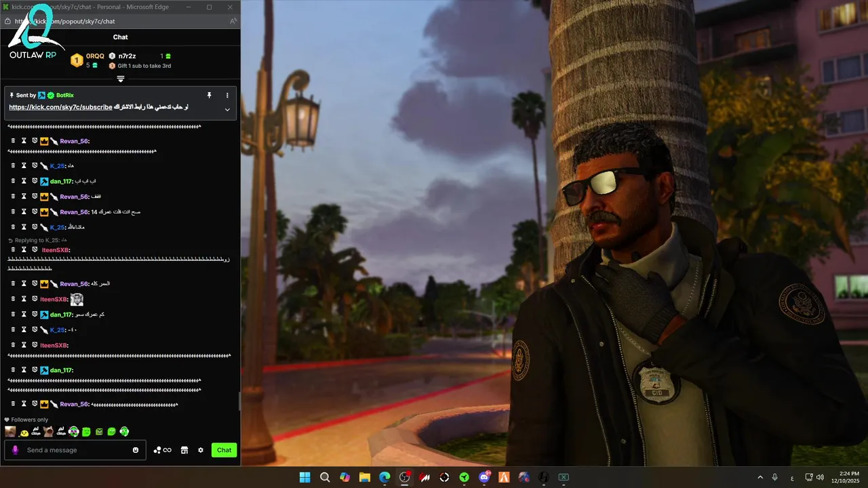Delete Revan_56's 'العمر كله' message
868x488 pixels.
point(13,283)
